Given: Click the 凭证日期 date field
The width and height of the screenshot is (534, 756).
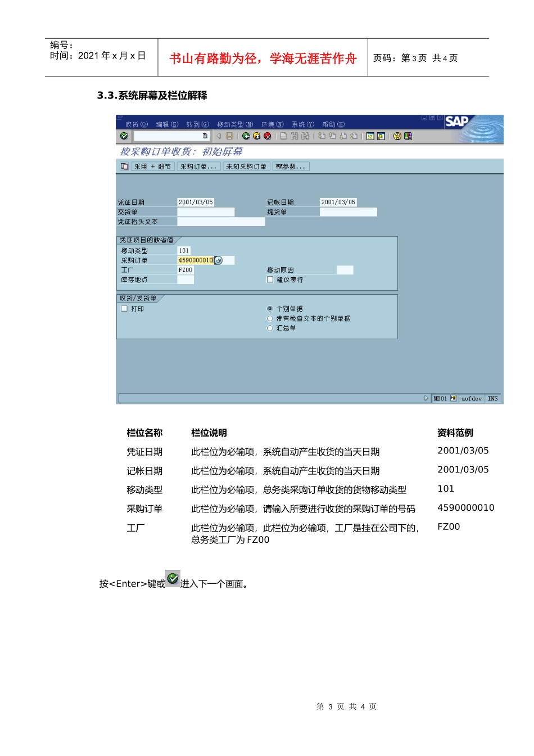Looking at the screenshot, I should coord(196,202).
